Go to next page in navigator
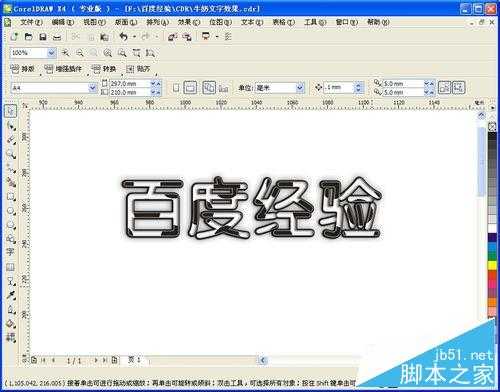The image size is (500, 392). [x=96, y=360]
